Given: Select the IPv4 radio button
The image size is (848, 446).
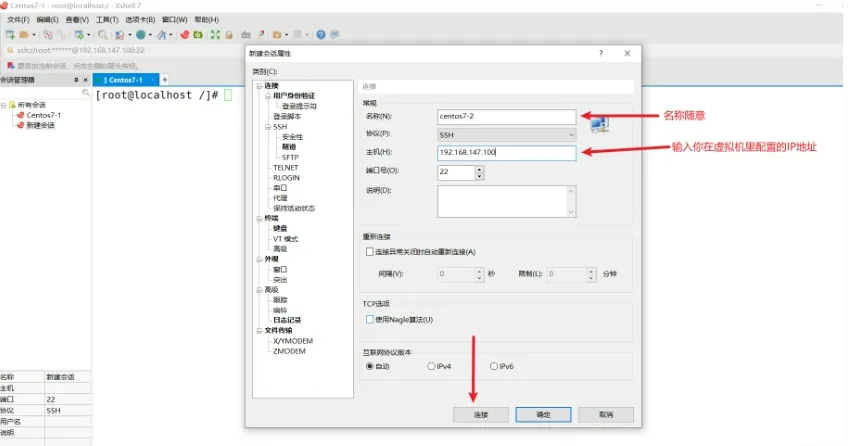Looking at the screenshot, I should tap(431, 366).
